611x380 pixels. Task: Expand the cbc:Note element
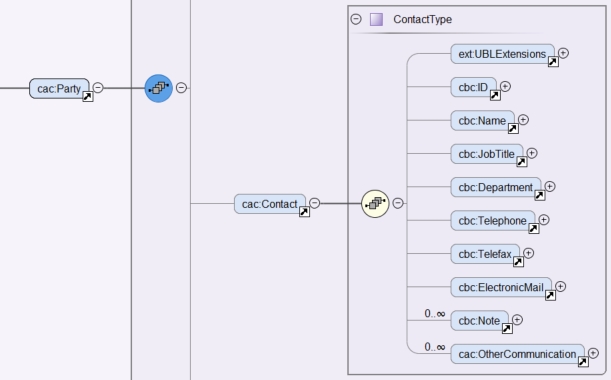click(517, 320)
